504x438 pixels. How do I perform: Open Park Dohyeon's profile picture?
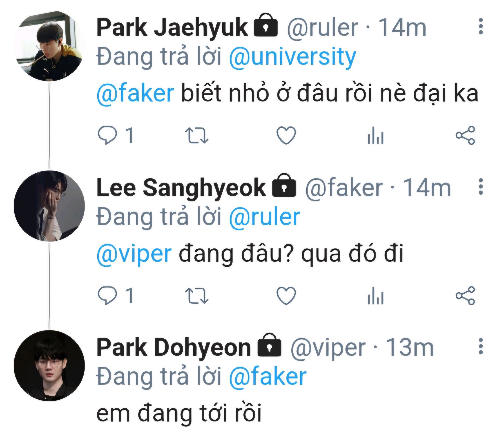coord(49,366)
